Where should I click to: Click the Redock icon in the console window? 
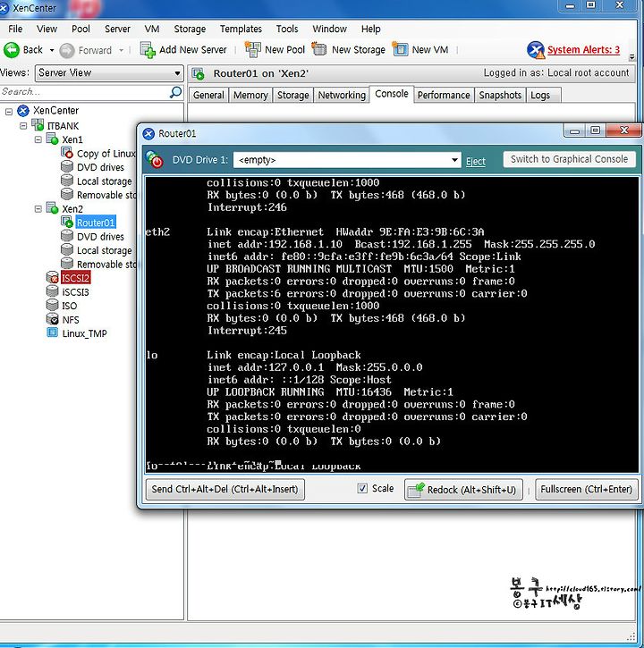(416, 490)
